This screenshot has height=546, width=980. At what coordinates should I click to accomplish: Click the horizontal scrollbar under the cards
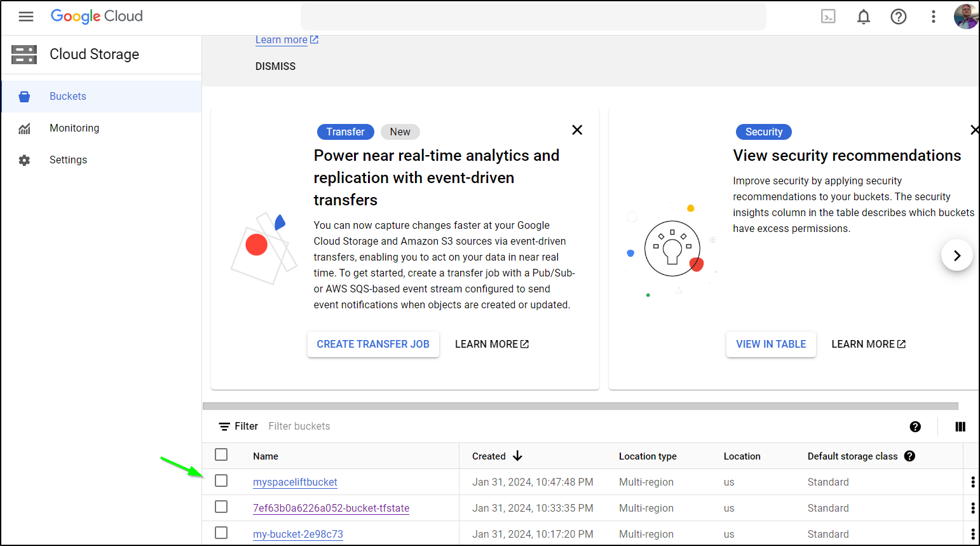coord(580,406)
